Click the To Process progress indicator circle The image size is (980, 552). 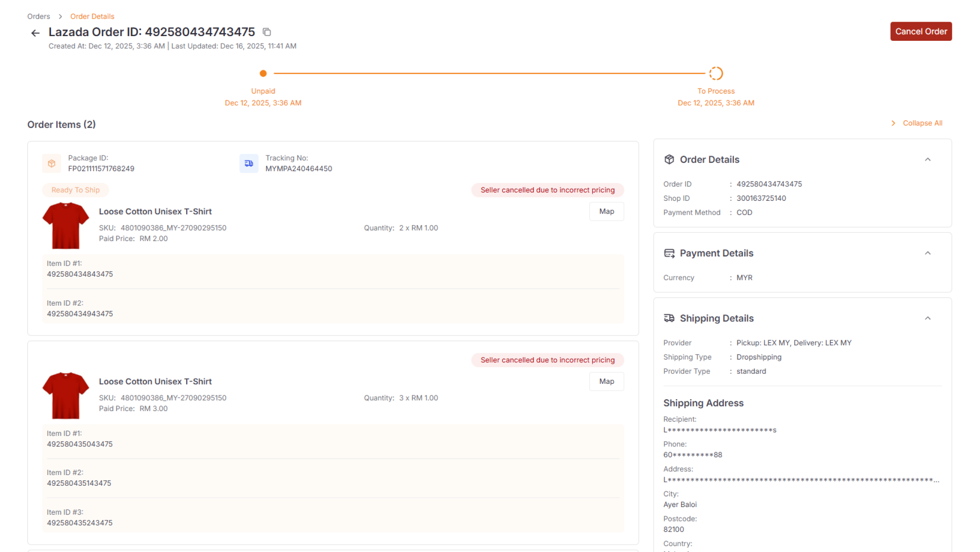pyautogui.click(x=716, y=73)
